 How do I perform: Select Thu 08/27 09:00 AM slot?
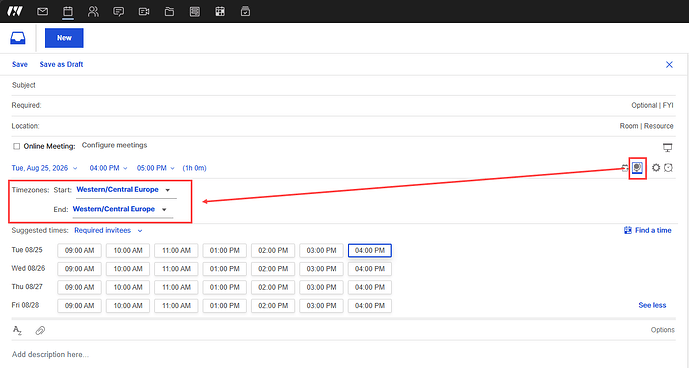pyautogui.click(x=80, y=288)
